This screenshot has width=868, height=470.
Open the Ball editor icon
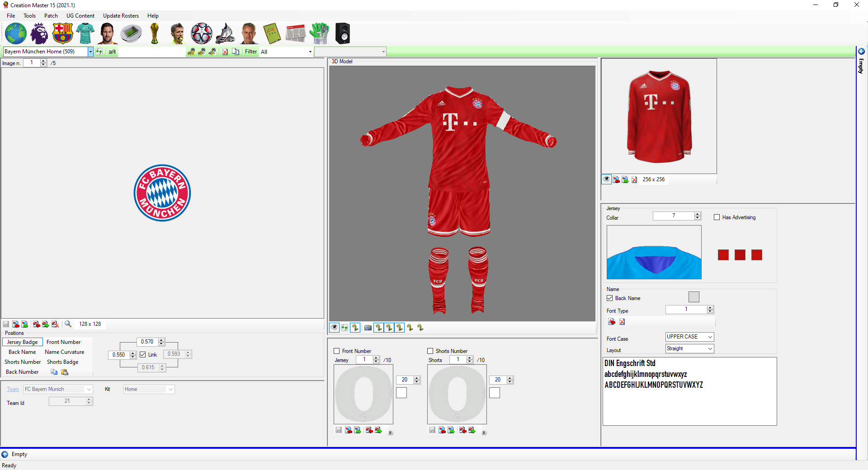coord(201,33)
